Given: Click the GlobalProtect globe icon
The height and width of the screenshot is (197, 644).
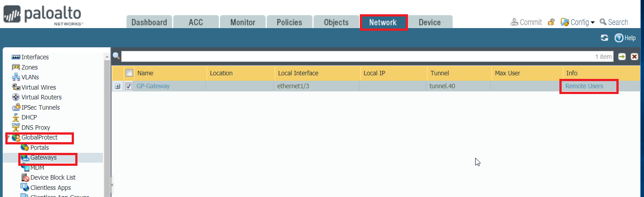Looking at the screenshot, I should click(x=16, y=138).
